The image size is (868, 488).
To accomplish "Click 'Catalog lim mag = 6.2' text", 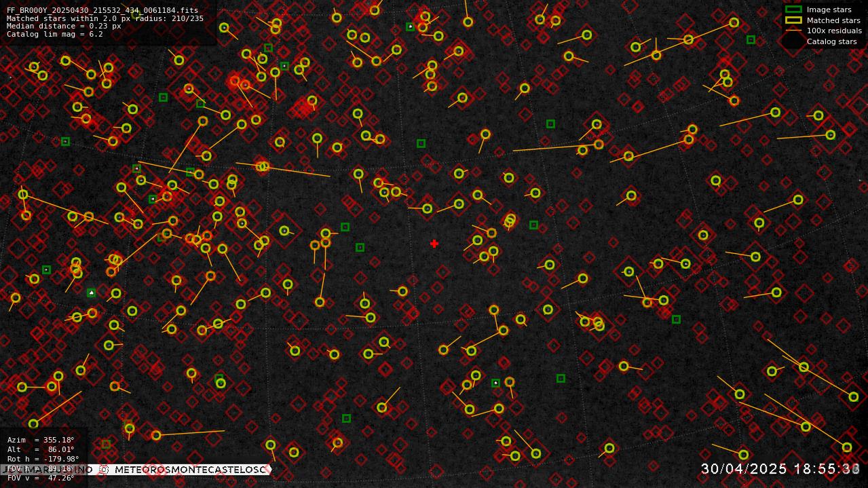I will pos(55,34).
